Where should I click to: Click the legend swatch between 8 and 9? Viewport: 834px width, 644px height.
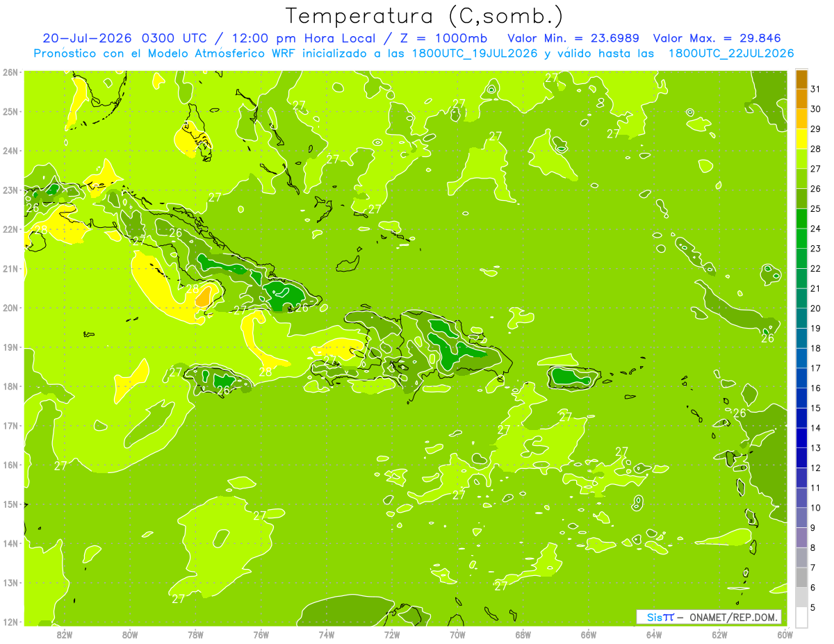801,537
